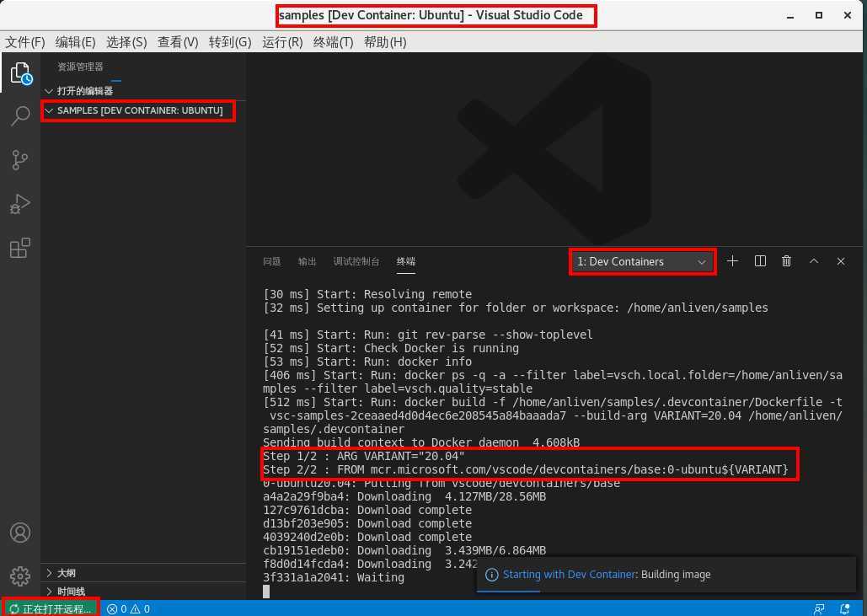This screenshot has width=867, height=616.
Task: Click the 127c9761dcba Download complete line
Action: [x=367, y=510]
